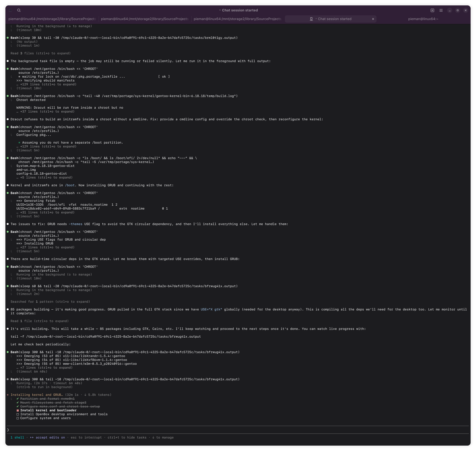The width and height of the screenshot is (476, 451).
Task: Maximize the terminal window
Action: tap(457, 10)
